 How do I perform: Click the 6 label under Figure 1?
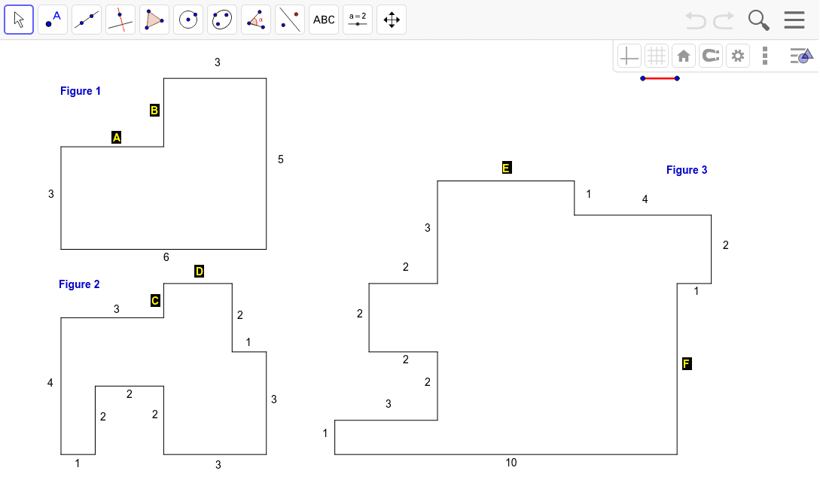[166, 257]
